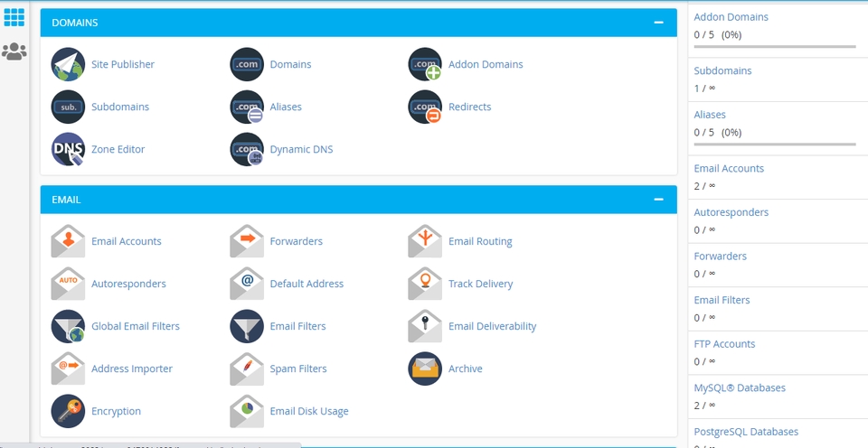Click Email Filters in the statistics sidebar
The image size is (868, 448).
[x=722, y=300]
